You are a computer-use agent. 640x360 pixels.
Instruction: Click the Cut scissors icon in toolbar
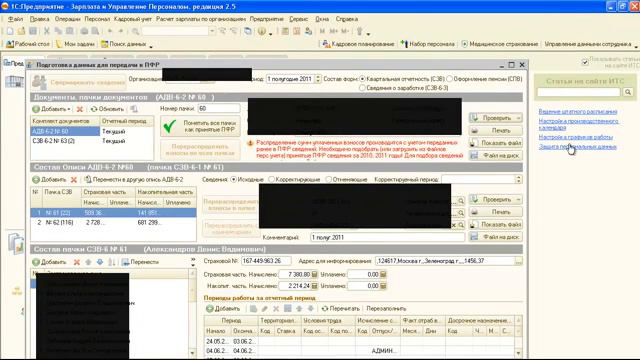coord(47,31)
